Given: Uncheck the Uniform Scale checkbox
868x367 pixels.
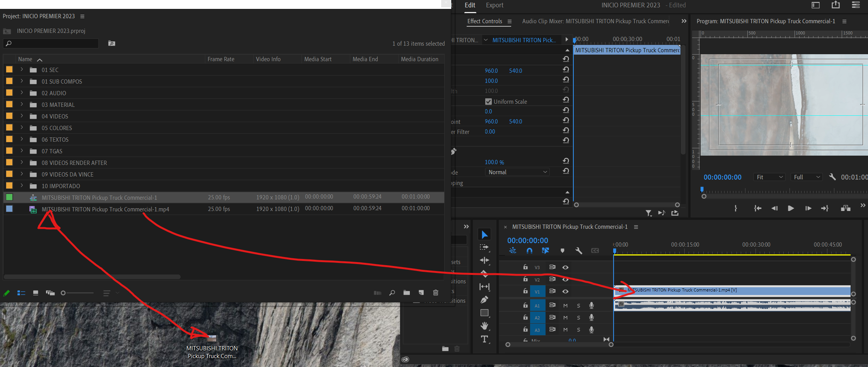Looking at the screenshot, I should pyautogui.click(x=488, y=101).
